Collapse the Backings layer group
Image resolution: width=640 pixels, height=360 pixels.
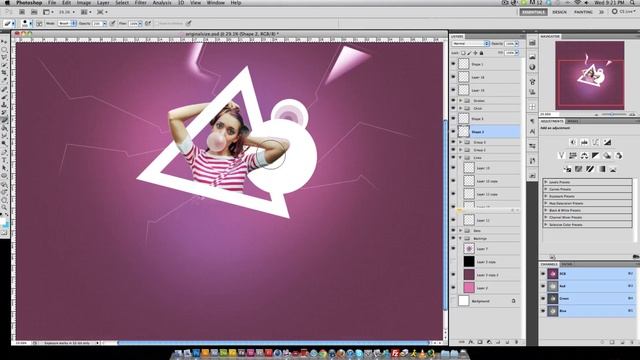461,238
